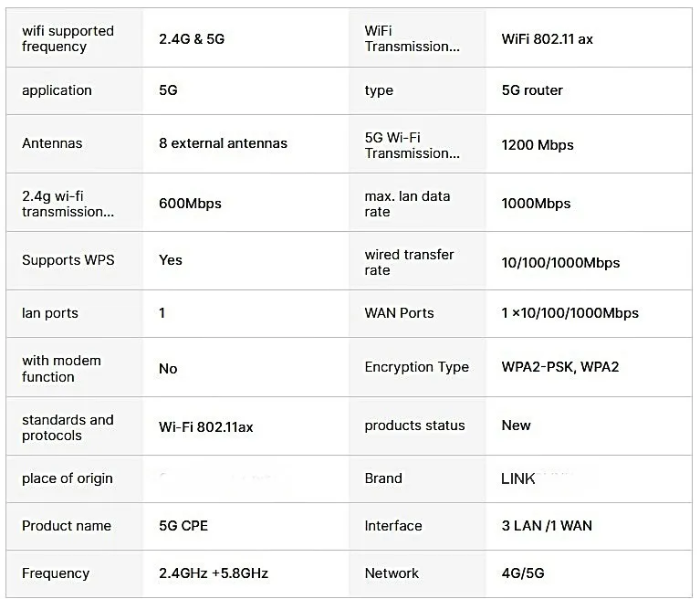Viewport: 700px width, 599px height.
Task: Select the "4G/5G" network value
Action: coord(523,573)
